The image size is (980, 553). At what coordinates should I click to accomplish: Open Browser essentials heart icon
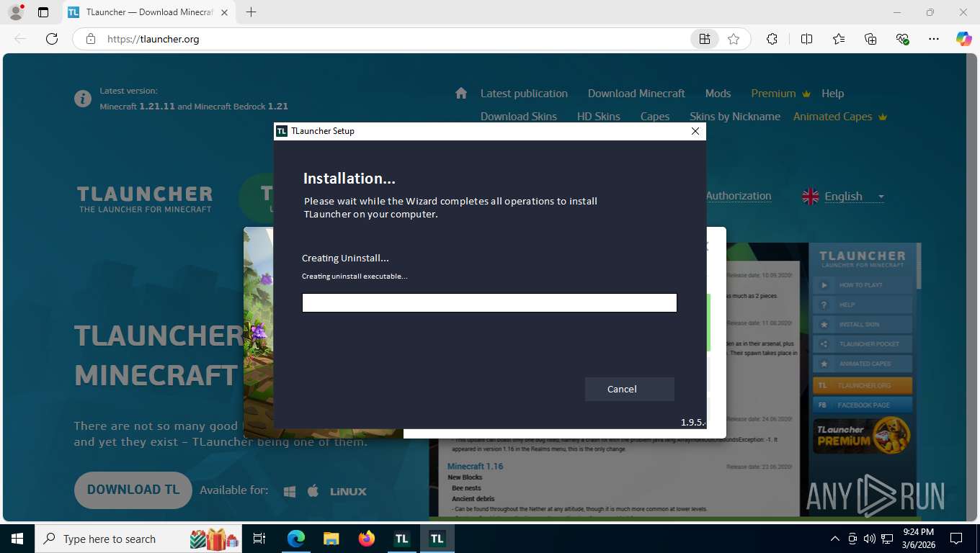902,39
